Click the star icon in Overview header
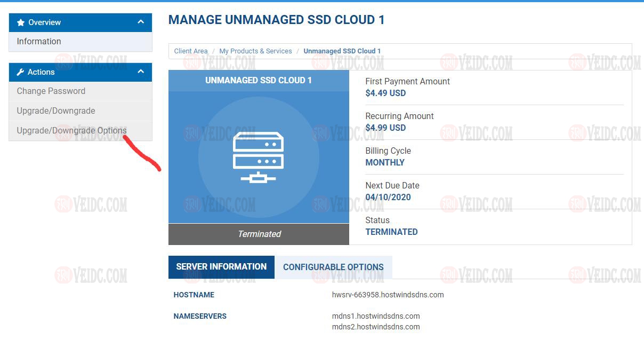This screenshot has height=339, width=644. (21, 22)
